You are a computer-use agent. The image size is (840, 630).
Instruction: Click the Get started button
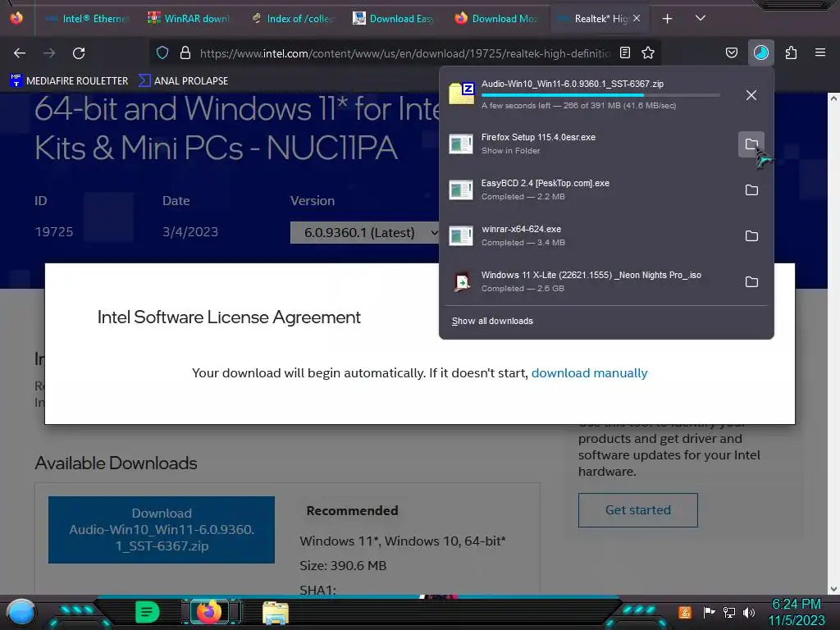tap(638, 510)
